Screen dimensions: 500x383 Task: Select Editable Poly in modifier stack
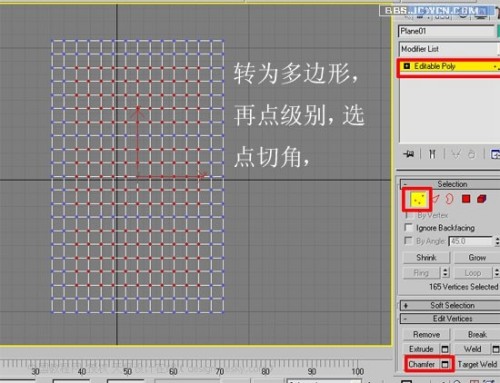(x=450, y=66)
